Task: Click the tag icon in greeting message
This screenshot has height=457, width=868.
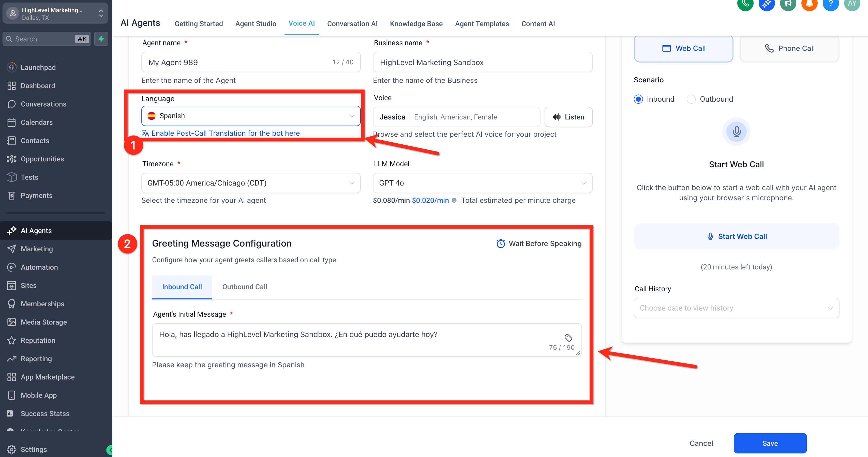Action: tap(568, 338)
